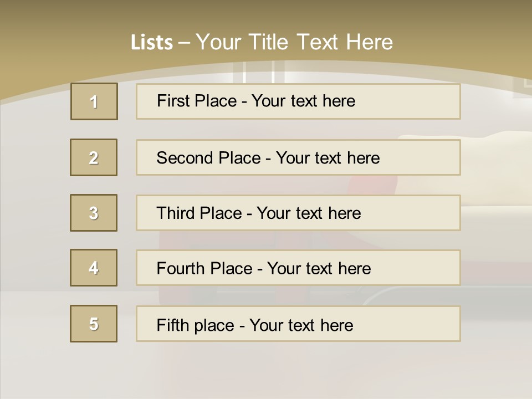Select the number 4 square

(94, 268)
